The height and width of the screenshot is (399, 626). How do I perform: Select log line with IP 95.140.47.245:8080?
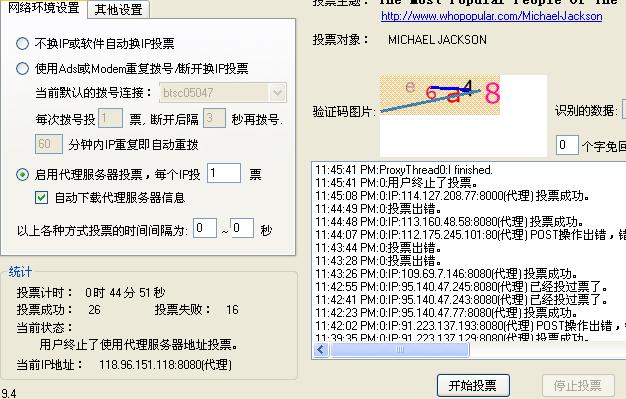point(462,287)
